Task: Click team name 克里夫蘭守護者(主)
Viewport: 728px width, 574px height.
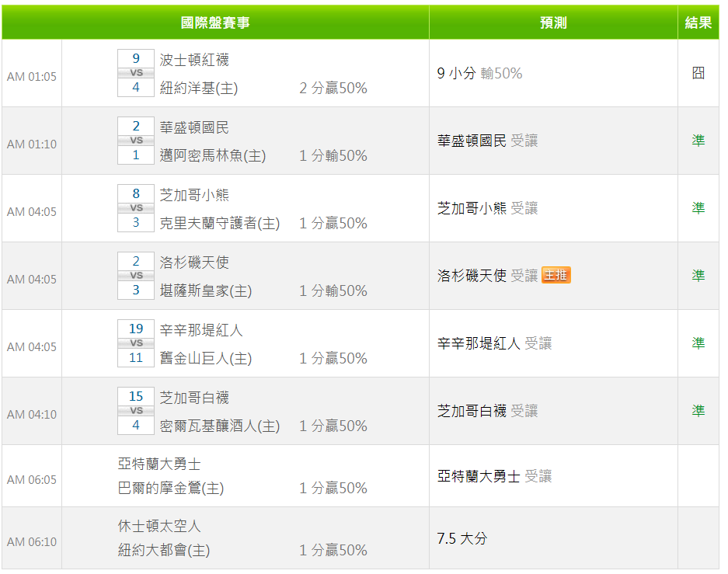Action: (220, 223)
